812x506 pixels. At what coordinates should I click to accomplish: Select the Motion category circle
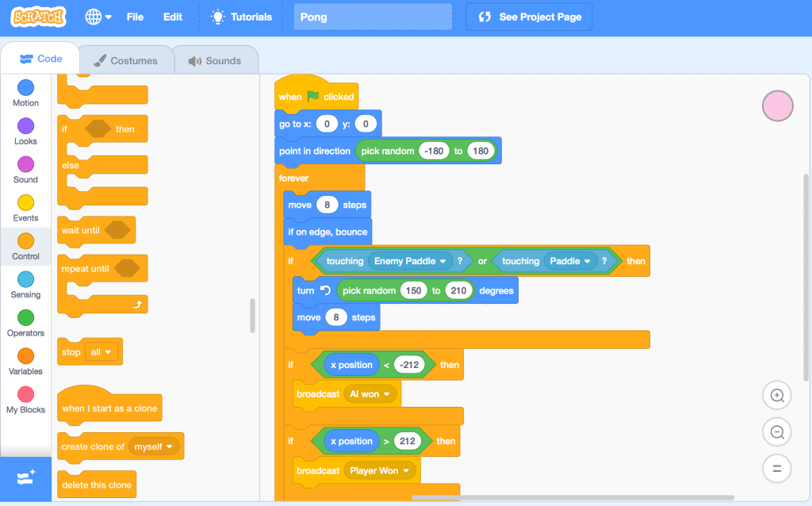tap(25, 88)
